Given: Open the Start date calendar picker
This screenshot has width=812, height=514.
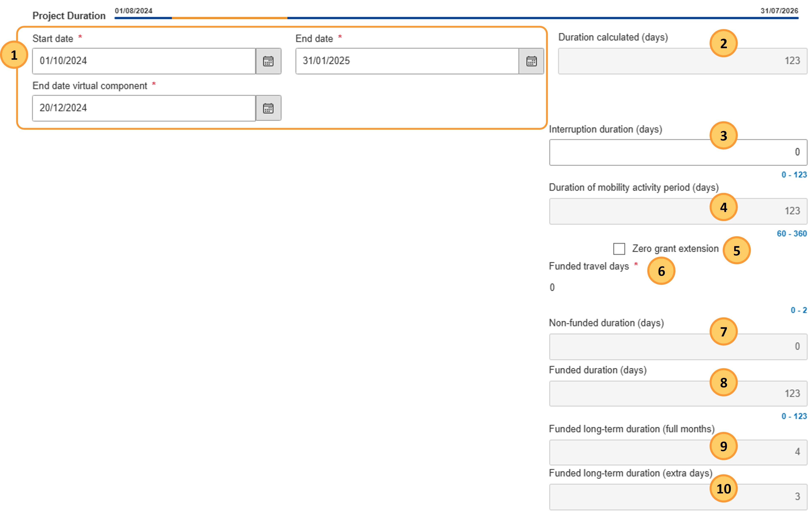Looking at the screenshot, I should tap(268, 61).
